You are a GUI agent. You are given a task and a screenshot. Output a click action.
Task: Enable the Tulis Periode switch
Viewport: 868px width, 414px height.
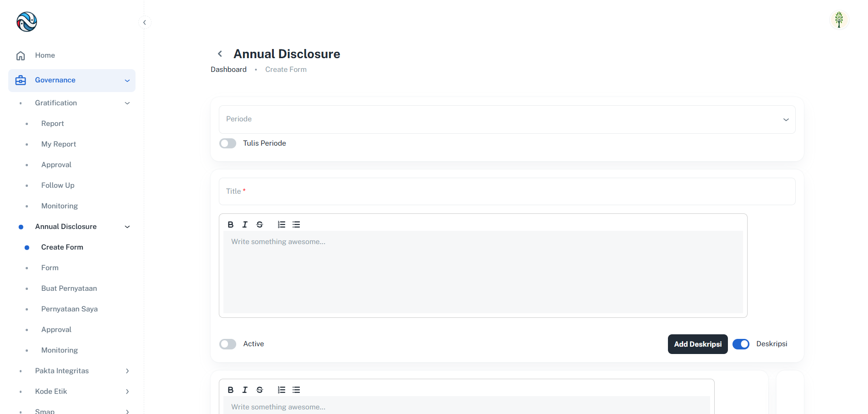click(228, 143)
